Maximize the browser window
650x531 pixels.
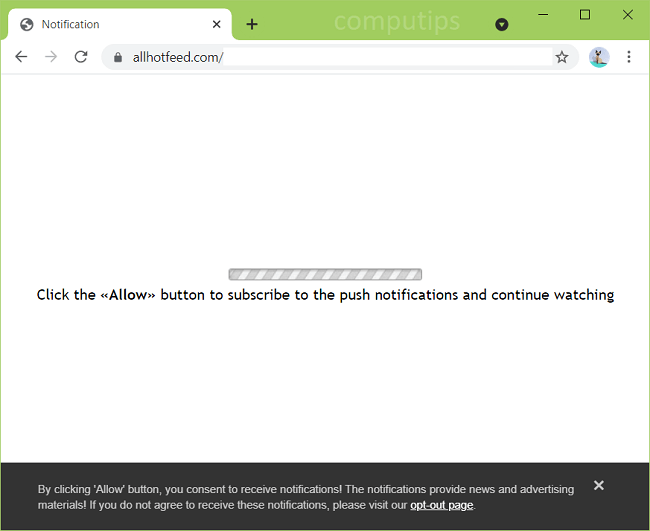click(585, 14)
